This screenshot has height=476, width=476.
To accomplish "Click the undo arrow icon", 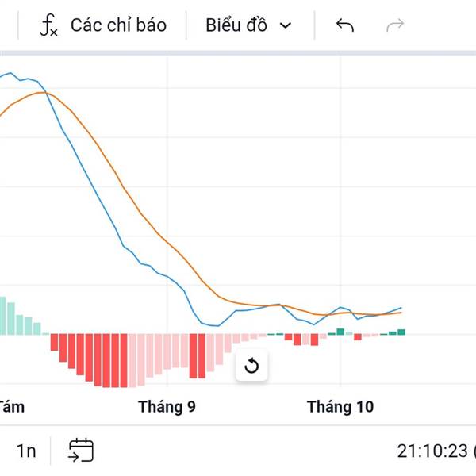I will click(x=344, y=25).
